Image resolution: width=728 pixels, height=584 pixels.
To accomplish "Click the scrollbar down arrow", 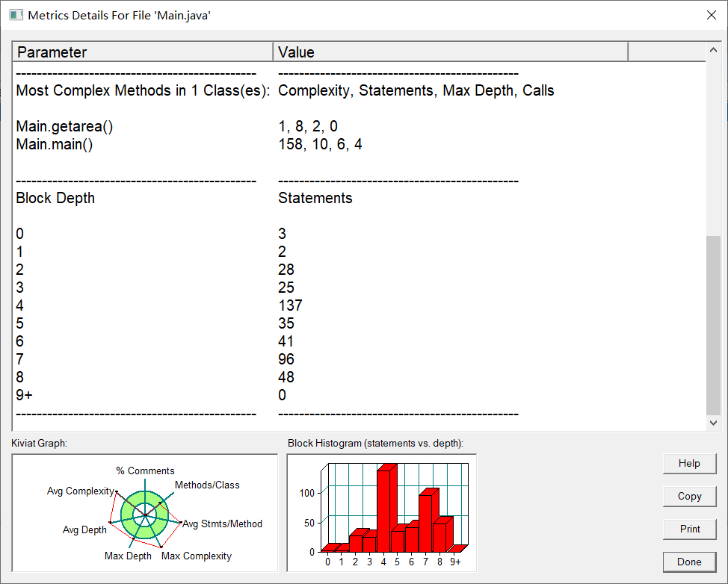I will click(714, 423).
